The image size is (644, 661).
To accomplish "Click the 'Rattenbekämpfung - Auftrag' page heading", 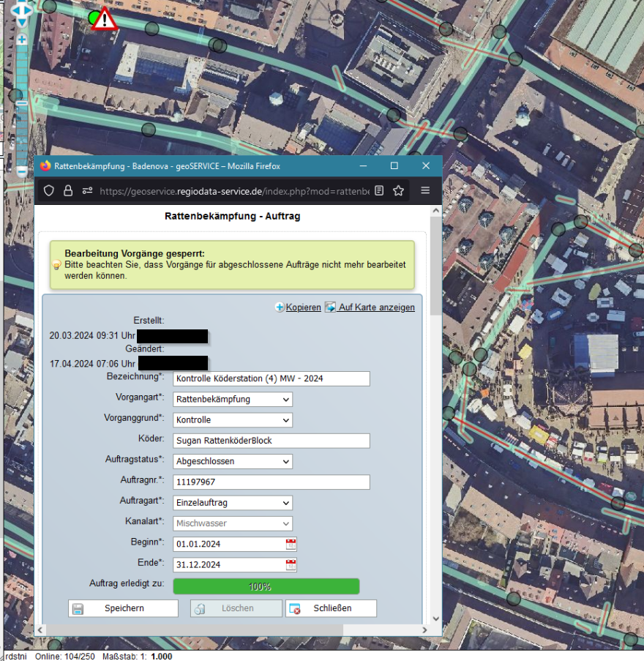I will coord(232,216).
